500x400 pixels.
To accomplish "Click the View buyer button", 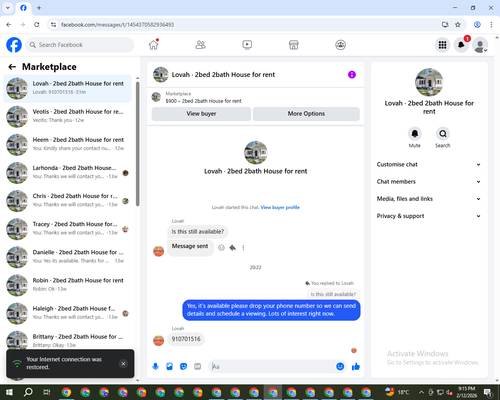I will coord(201,114).
